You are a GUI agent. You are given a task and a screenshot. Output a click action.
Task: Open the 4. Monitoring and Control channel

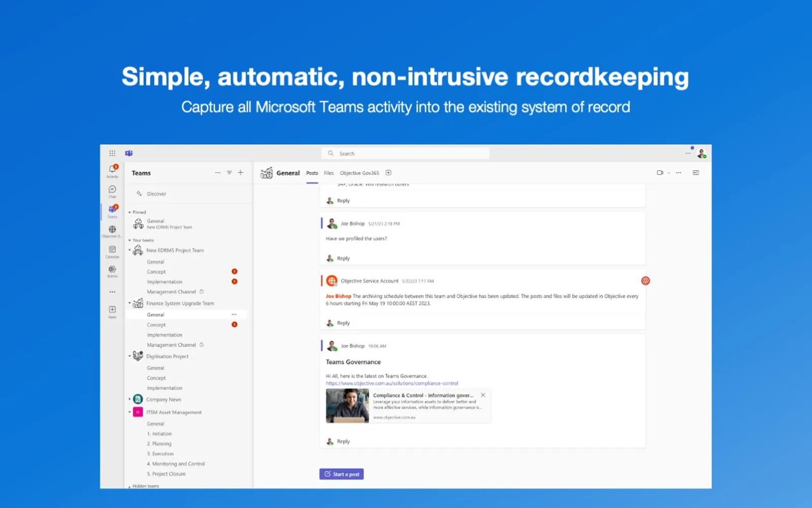point(176,464)
